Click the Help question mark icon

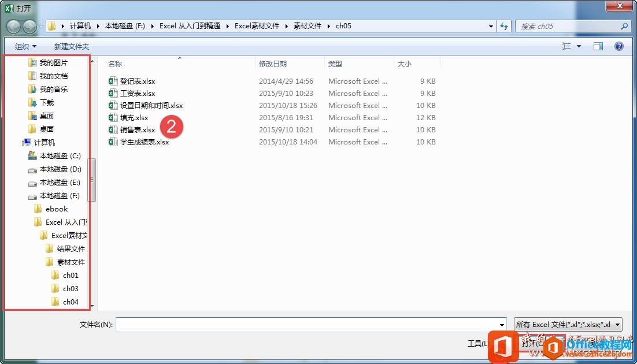[619, 46]
